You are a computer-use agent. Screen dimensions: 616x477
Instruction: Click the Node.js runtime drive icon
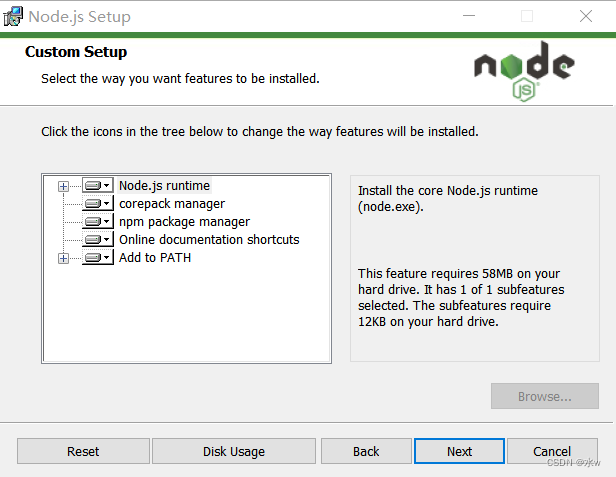tap(97, 186)
